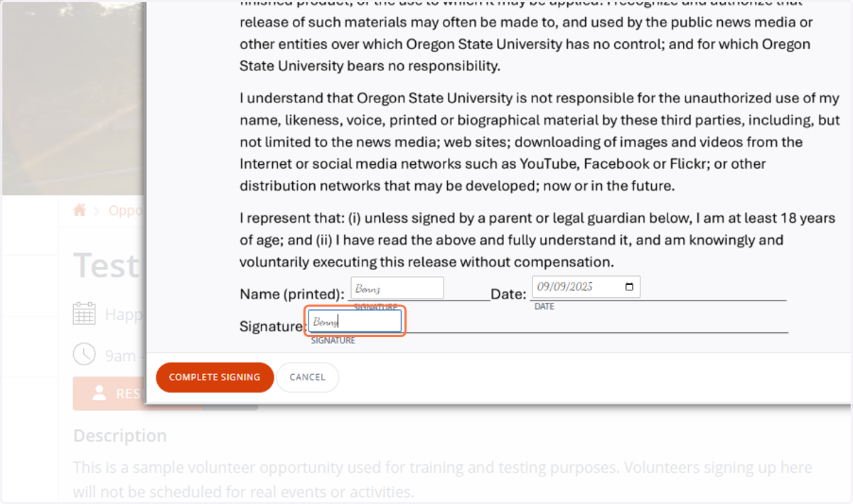
Task: Click the 'Date:' label text
Action: [509, 294]
